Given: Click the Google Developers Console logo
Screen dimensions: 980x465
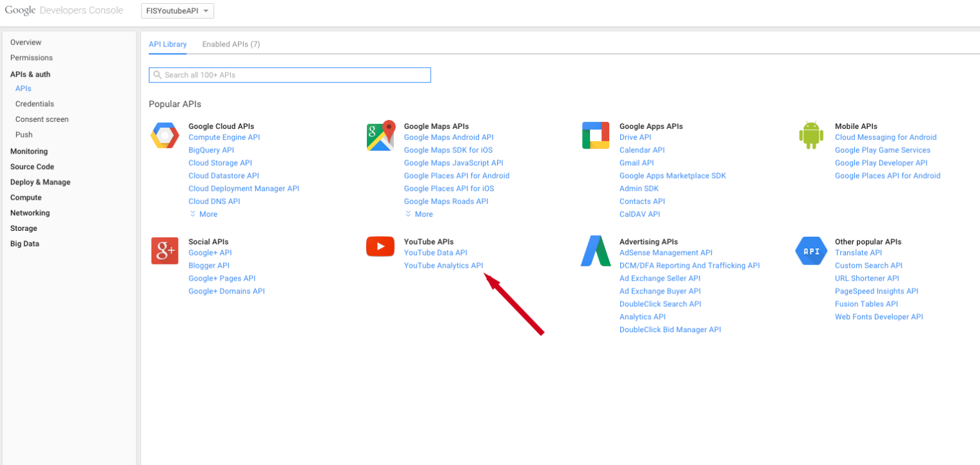Looking at the screenshot, I should [64, 10].
